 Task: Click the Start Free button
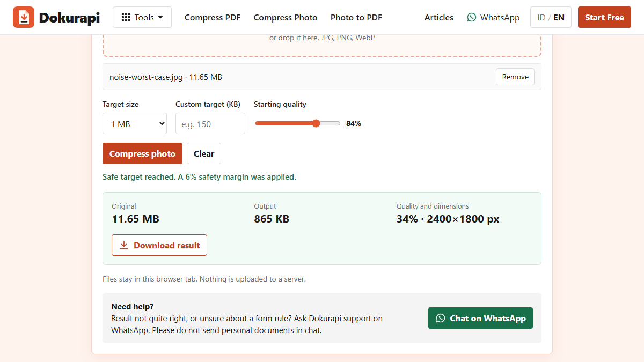click(604, 17)
